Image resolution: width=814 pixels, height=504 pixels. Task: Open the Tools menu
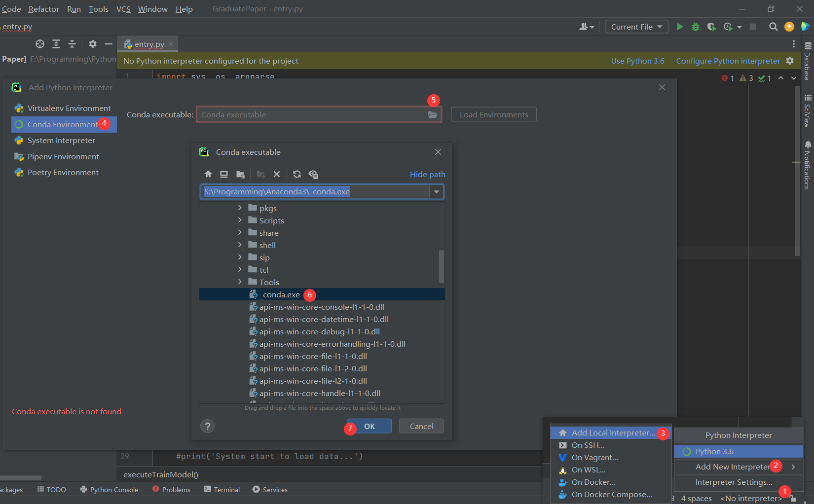[x=99, y=9]
